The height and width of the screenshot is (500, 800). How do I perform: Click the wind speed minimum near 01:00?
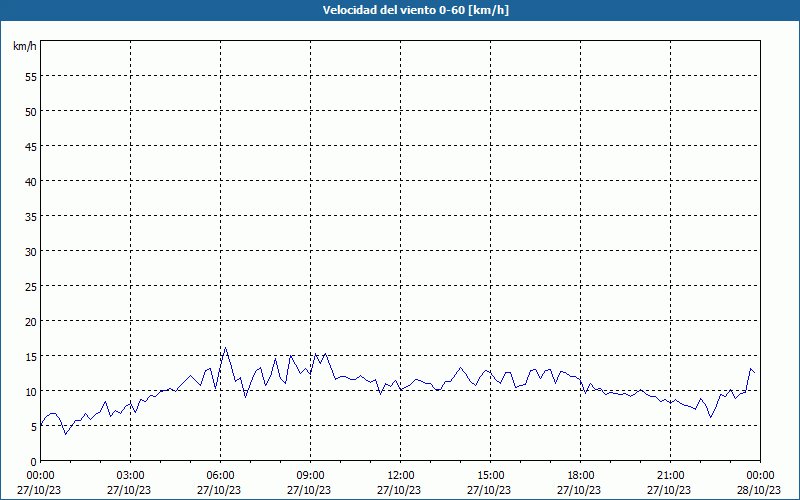65,434
